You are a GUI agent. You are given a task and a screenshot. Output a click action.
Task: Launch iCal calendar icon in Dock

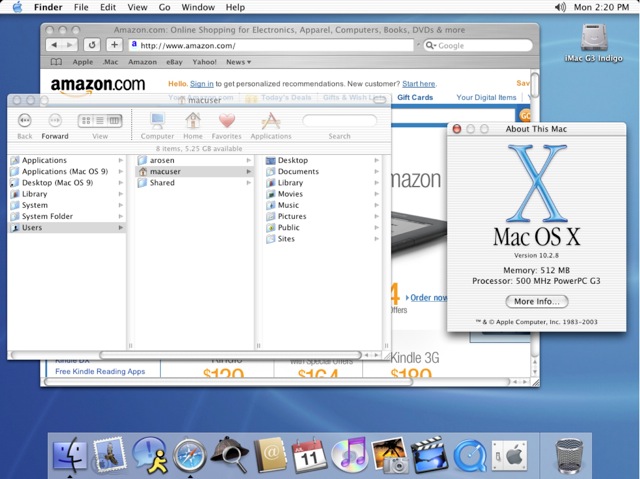click(309, 455)
